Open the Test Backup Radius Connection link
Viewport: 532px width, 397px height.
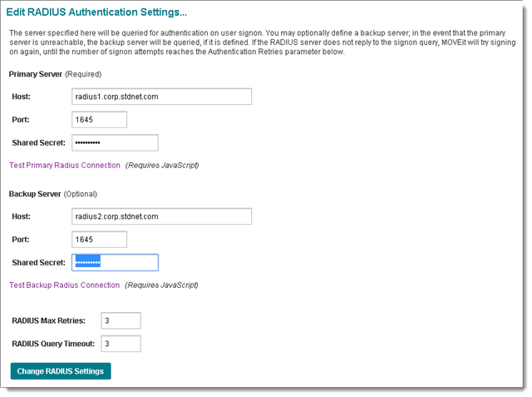point(64,285)
